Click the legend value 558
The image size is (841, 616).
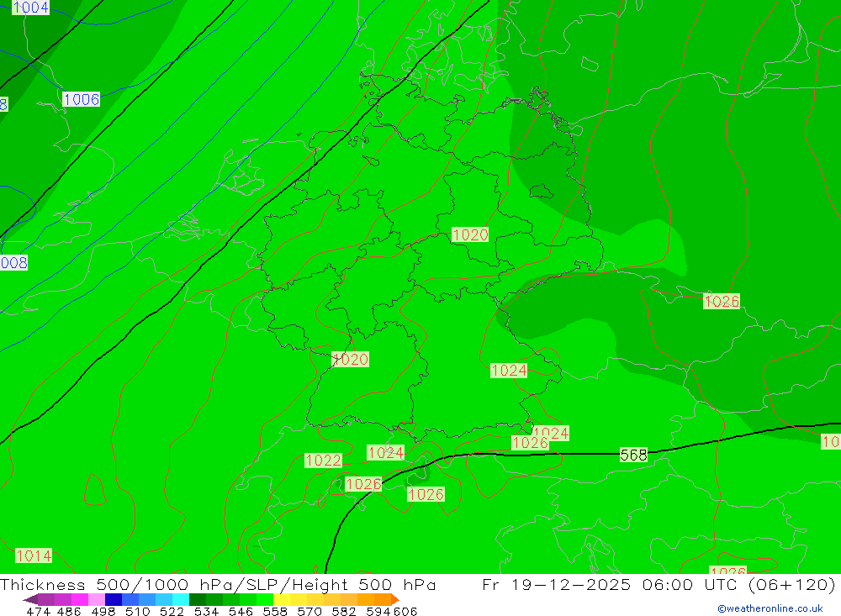[275, 611]
